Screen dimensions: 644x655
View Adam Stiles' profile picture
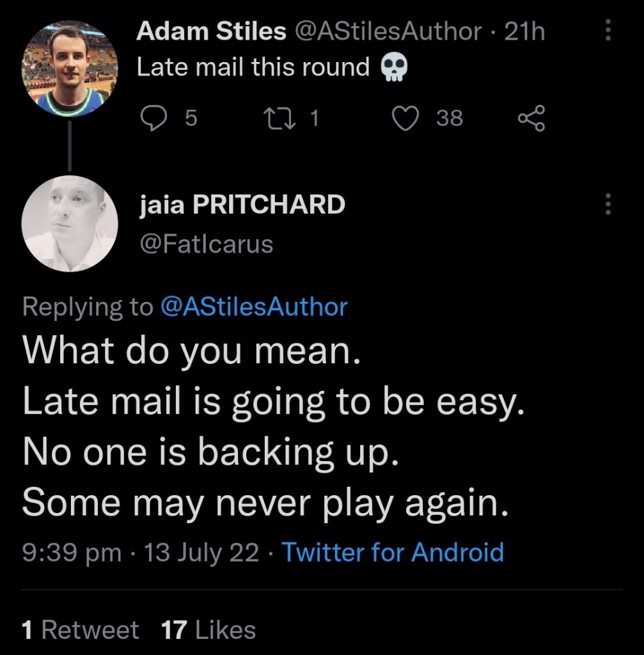[70, 68]
